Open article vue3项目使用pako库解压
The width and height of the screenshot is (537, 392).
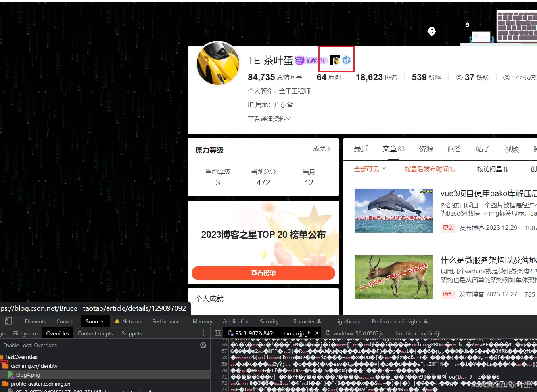489,193
